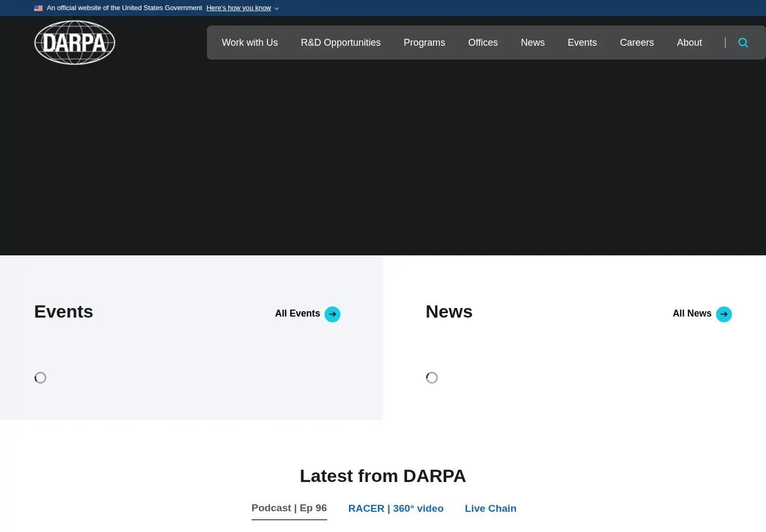Click the All News link text
The width and height of the screenshot is (766, 532).
coord(692,313)
